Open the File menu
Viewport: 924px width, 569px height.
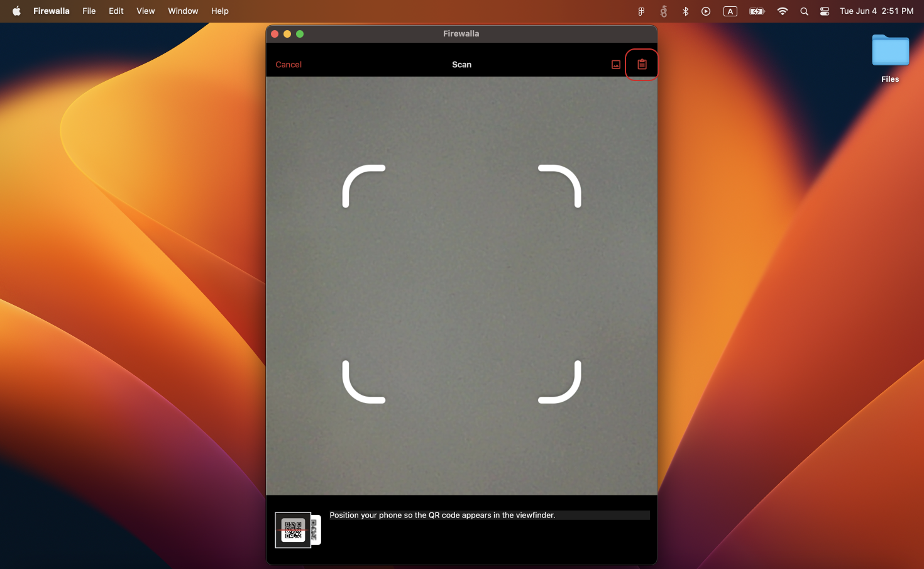(x=89, y=11)
